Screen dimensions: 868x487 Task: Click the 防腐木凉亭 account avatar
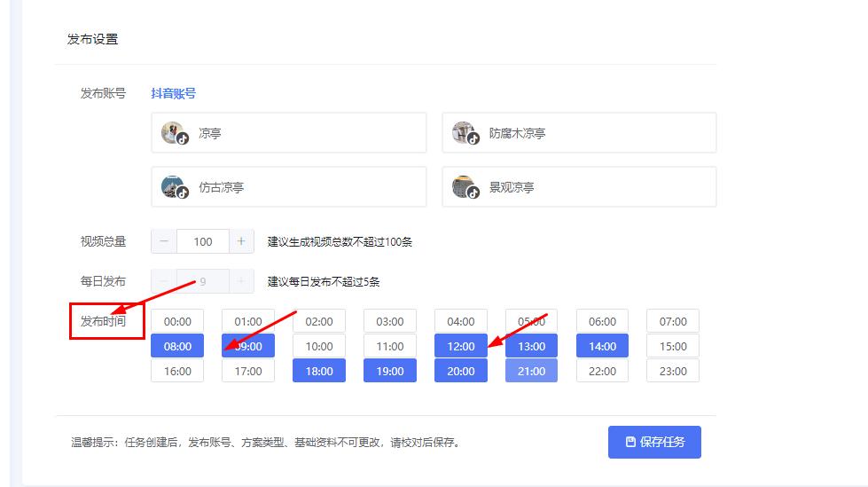[x=465, y=133]
